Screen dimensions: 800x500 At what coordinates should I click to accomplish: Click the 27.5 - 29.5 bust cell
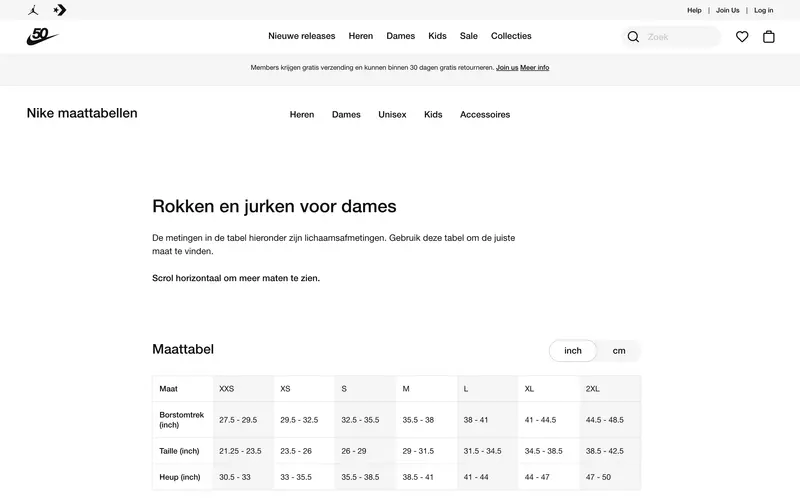click(243, 420)
